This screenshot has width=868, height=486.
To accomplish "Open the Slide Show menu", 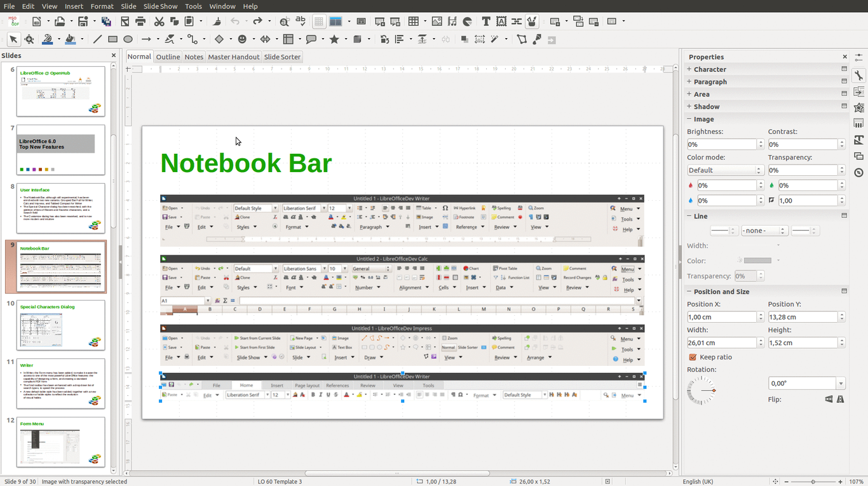I will pyautogui.click(x=160, y=6).
